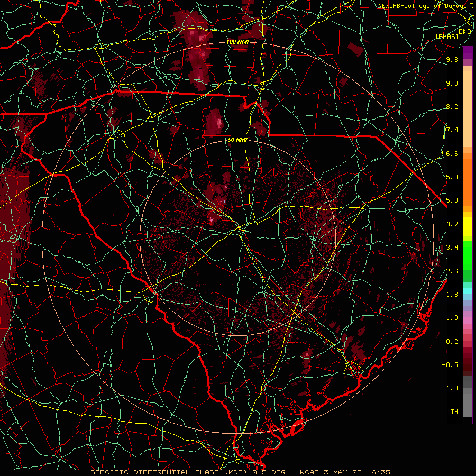
Task: Click the "TH" threshold legend label
Action: click(x=454, y=412)
